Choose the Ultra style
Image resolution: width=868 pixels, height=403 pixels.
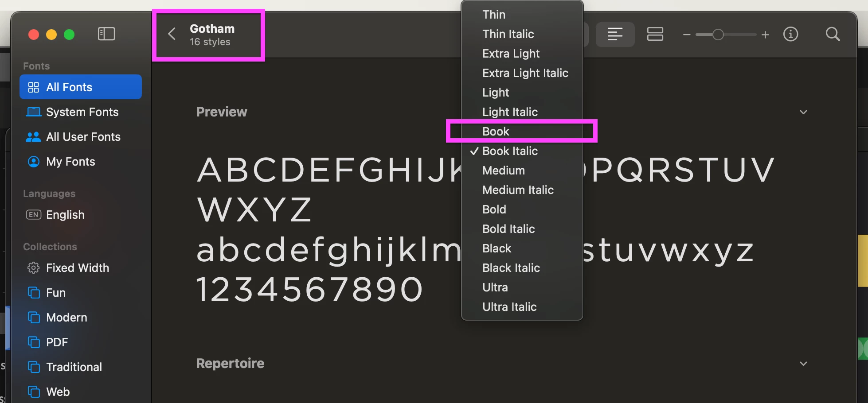[522, 287]
